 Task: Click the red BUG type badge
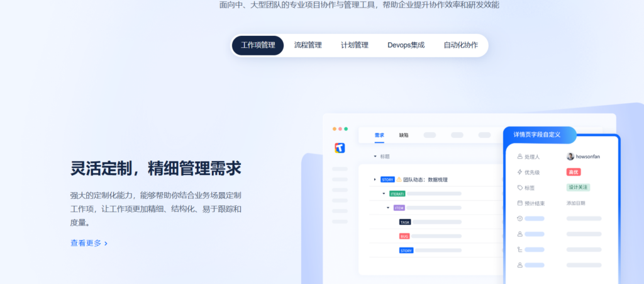(404, 236)
